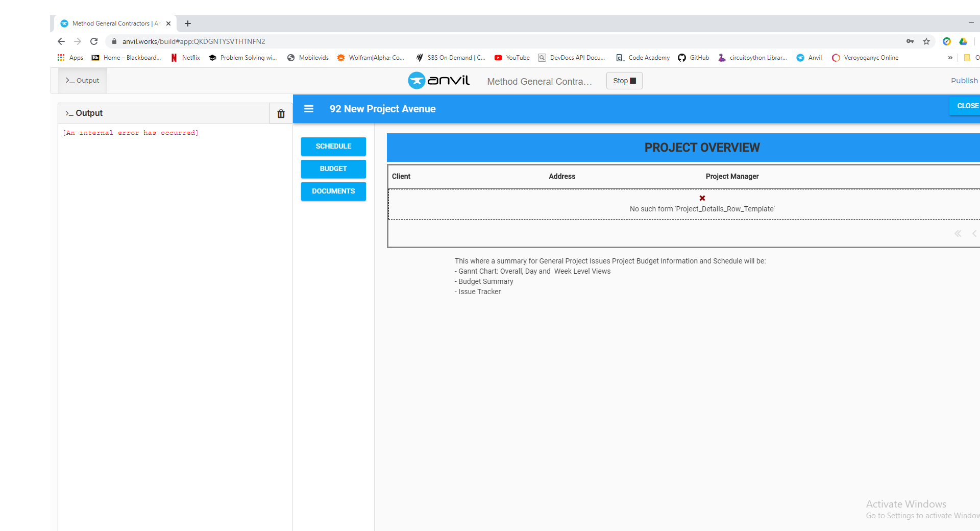The width and height of the screenshot is (980, 531).
Task: Clear output with the trash icon
Action: point(281,113)
